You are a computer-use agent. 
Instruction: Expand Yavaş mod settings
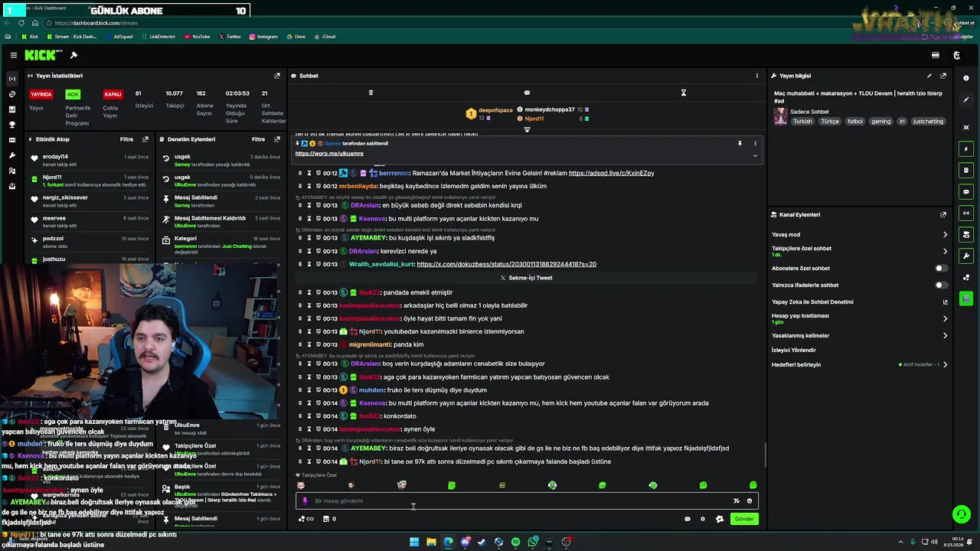(945, 235)
